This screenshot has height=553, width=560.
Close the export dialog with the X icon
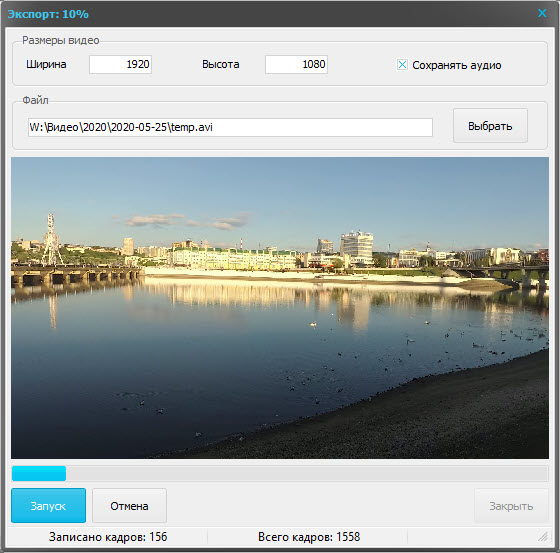pyautogui.click(x=542, y=13)
